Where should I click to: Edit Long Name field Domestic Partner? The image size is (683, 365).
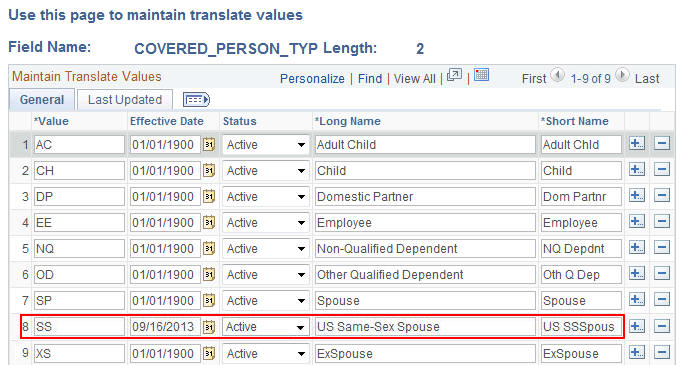click(425, 197)
